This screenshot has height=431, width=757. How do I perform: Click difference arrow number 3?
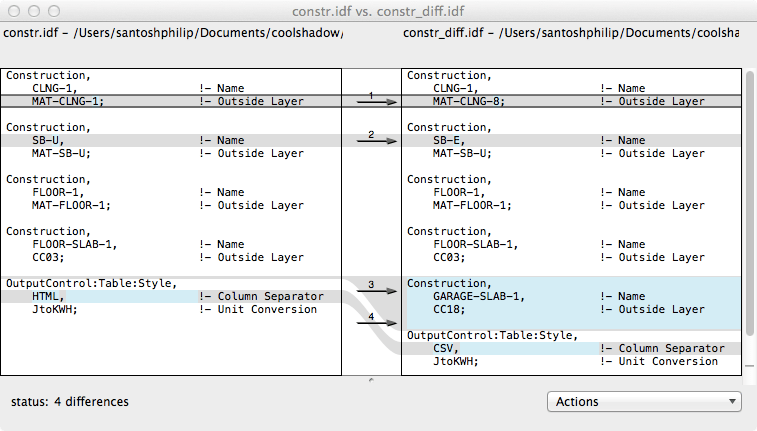377,290
